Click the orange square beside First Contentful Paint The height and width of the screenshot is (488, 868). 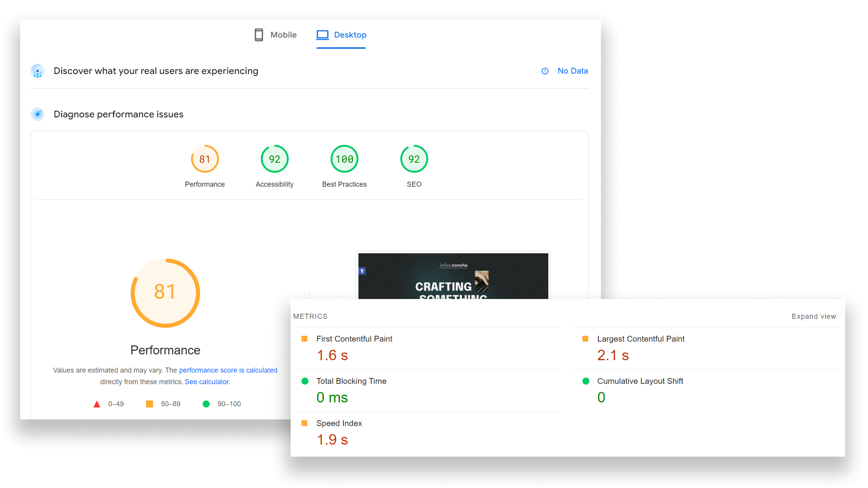[305, 339]
